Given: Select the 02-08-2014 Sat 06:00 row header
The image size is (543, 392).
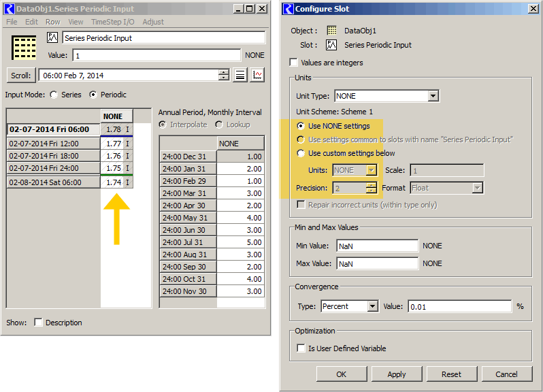Looking at the screenshot, I should pyautogui.click(x=53, y=182).
